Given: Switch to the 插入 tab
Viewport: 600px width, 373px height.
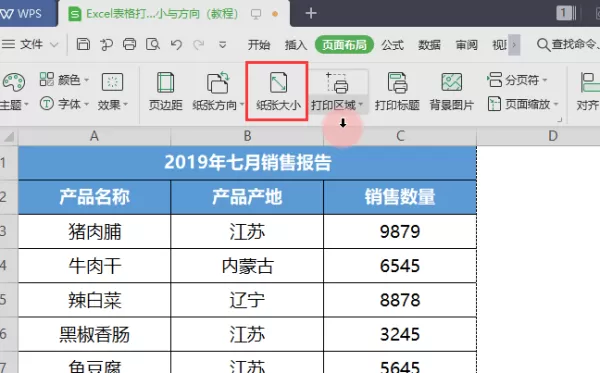Looking at the screenshot, I should click(296, 45).
